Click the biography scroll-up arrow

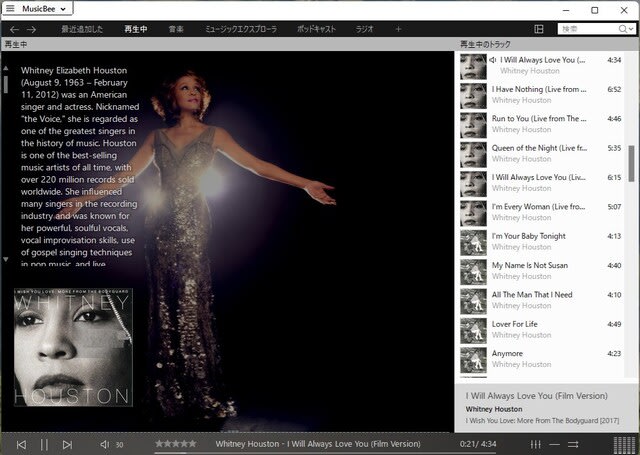pyautogui.click(x=6, y=68)
